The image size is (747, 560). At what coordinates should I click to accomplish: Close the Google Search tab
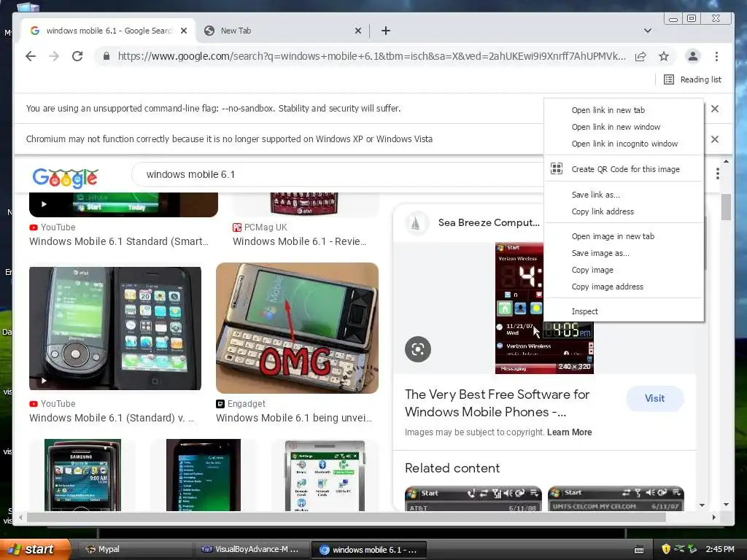pyautogui.click(x=184, y=31)
